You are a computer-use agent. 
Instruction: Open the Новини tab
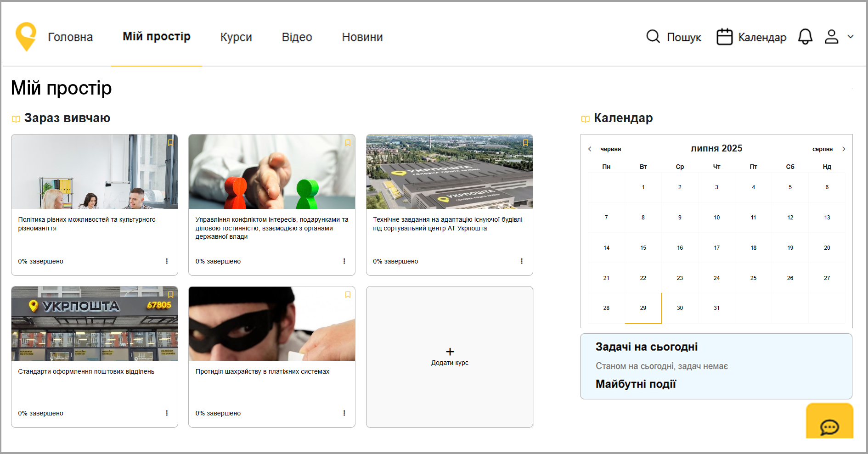[362, 37]
